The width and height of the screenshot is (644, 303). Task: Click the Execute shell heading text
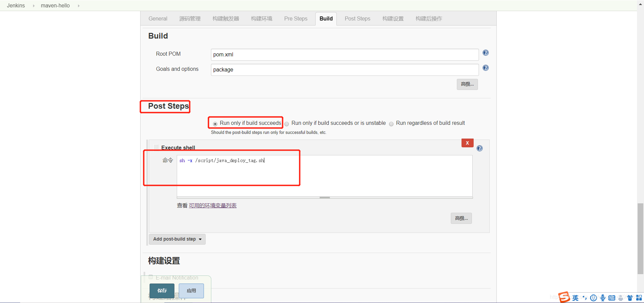[x=178, y=148]
